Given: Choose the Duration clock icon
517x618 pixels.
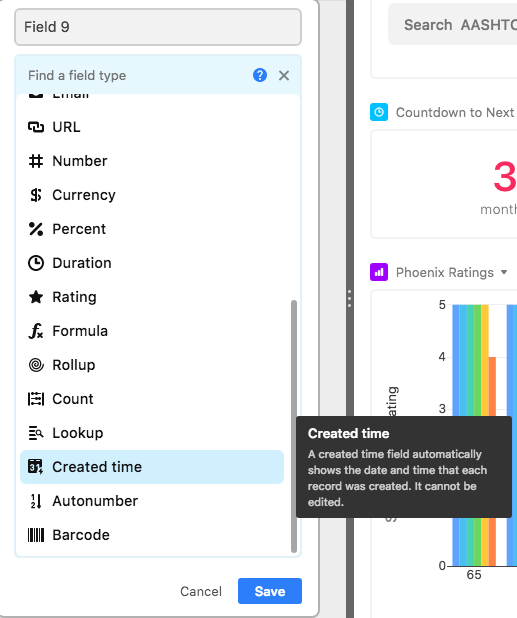Looking at the screenshot, I should pyautogui.click(x=36, y=263).
